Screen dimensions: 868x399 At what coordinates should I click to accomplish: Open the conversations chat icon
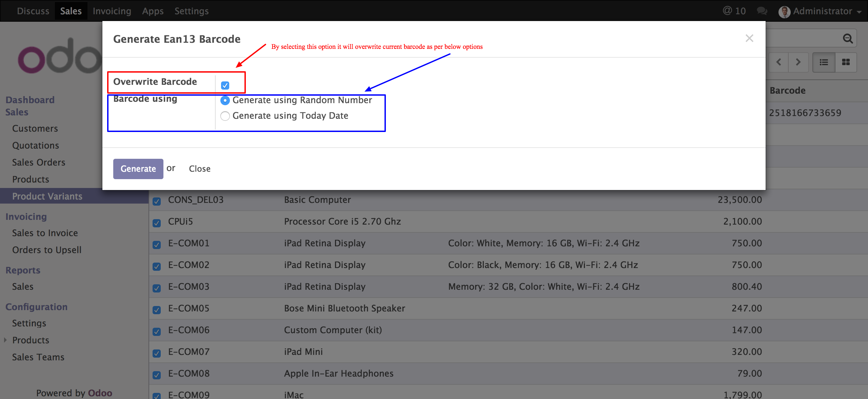click(762, 11)
